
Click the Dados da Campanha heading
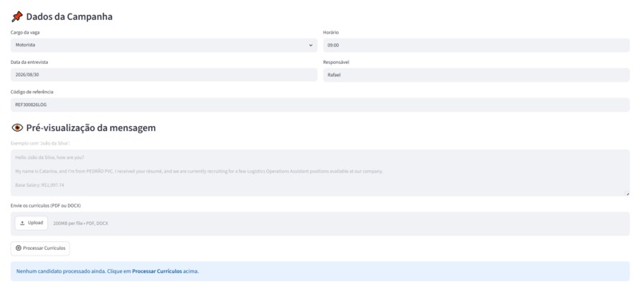pyautogui.click(x=70, y=17)
